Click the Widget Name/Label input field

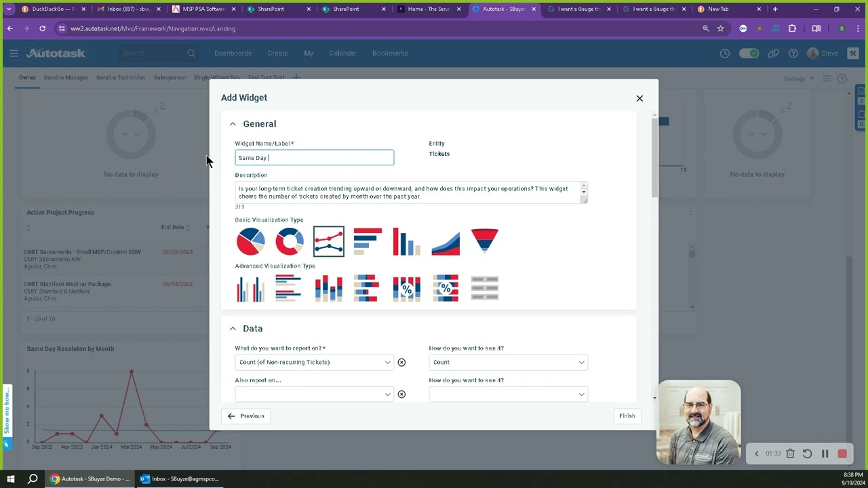click(314, 158)
